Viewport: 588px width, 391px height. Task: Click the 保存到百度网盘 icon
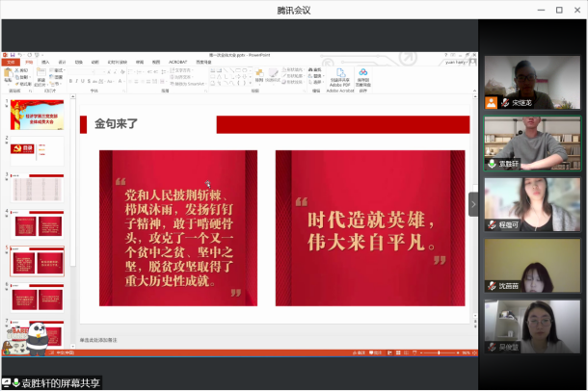(363, 74)
